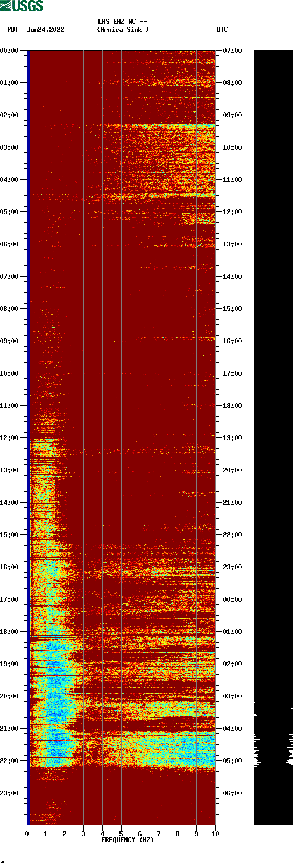Click the 'PDT' timezone label
This screenshot has height=868, width=297.
pyautogui.click(x=13, y=30)
